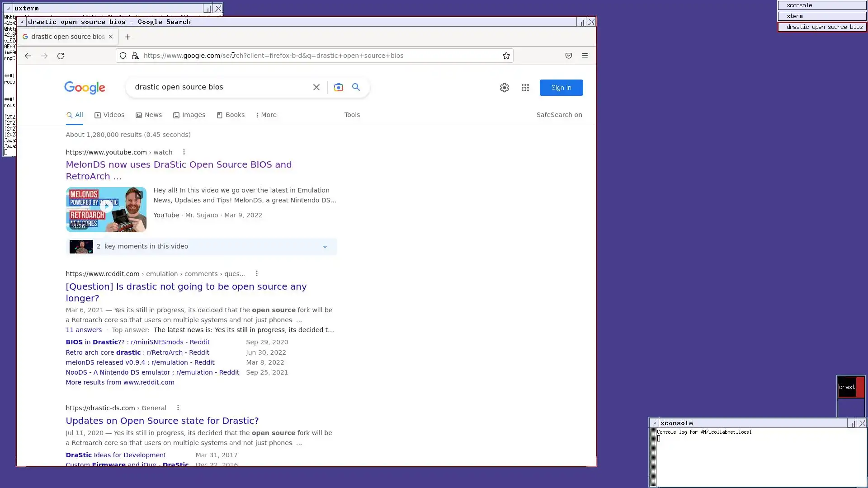Toggle SafeSearch on setting
The width and height of the screenshot is (868, 488).
[559, 115]
